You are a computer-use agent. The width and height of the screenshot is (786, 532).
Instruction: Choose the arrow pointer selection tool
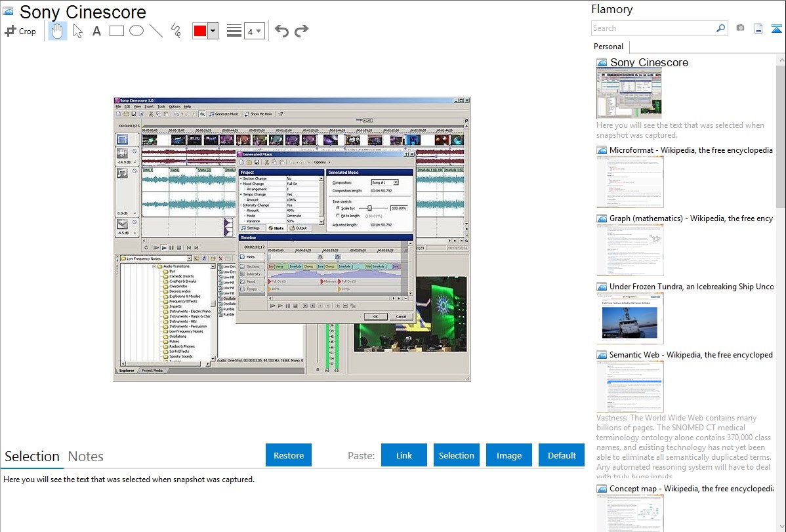pos(77,31)
